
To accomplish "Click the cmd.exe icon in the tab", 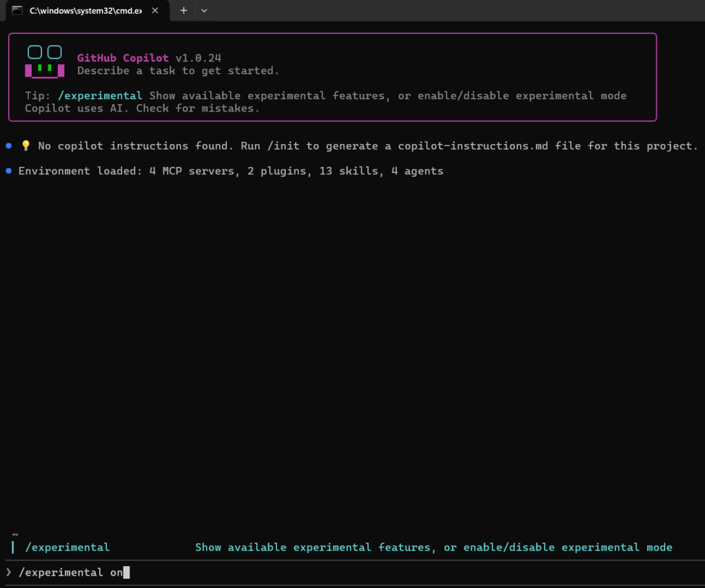I will click(17, 10).
